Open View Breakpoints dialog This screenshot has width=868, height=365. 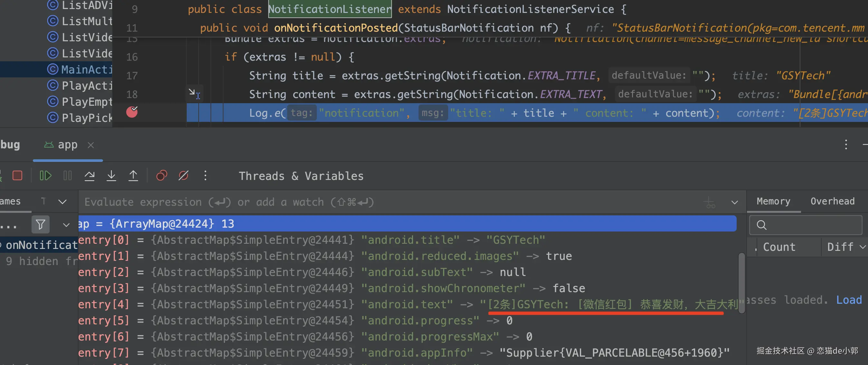tap(162, 175)
